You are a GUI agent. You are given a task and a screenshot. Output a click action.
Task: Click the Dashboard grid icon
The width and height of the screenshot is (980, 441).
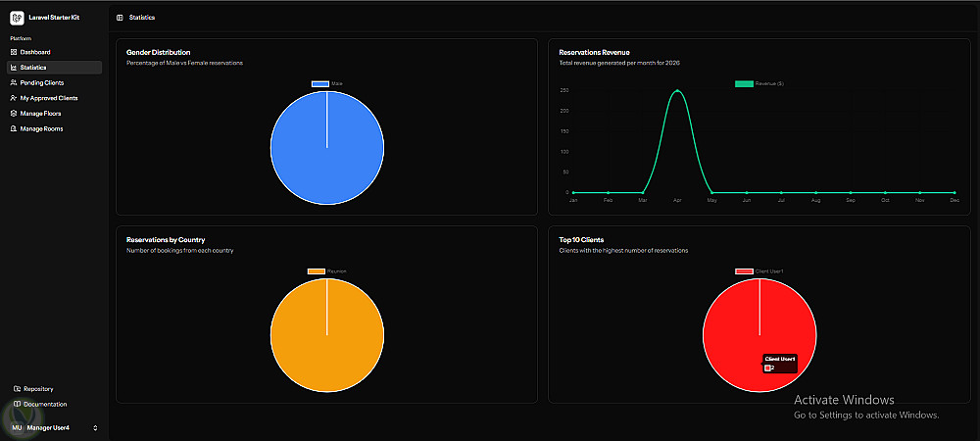click(14, 52)
